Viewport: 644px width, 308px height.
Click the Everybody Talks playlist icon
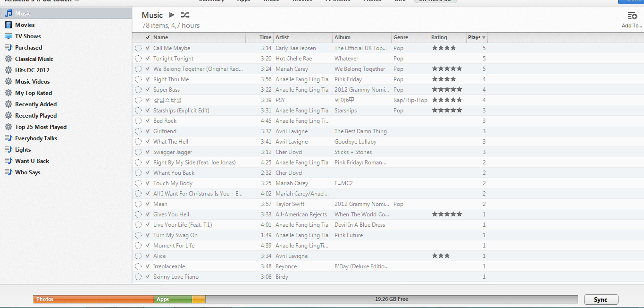click(8, 138)
